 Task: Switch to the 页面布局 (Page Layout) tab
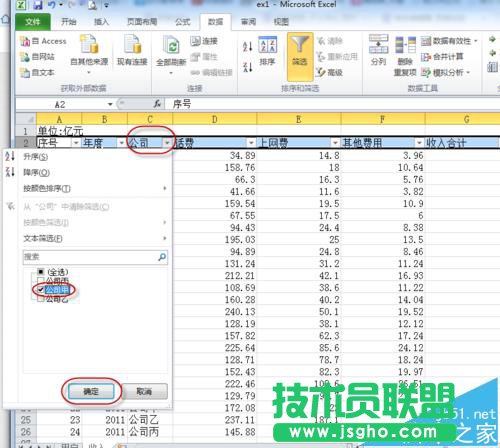[142, 22]
